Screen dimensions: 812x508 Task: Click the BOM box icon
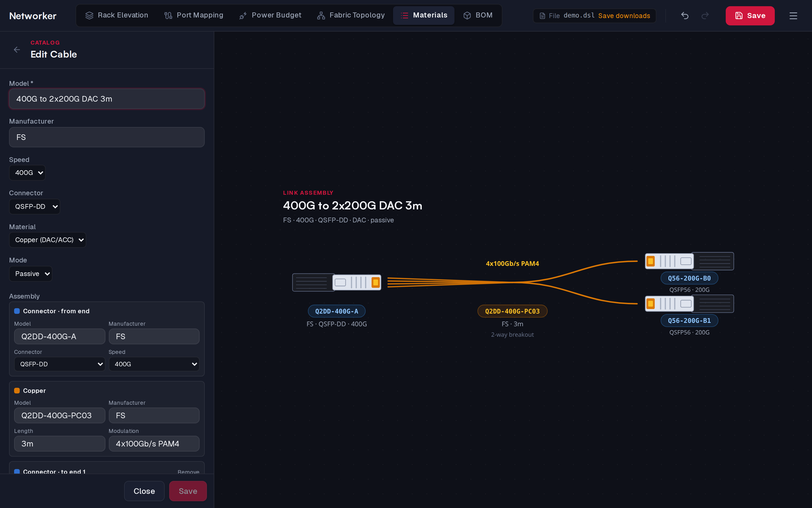[467, 16]
